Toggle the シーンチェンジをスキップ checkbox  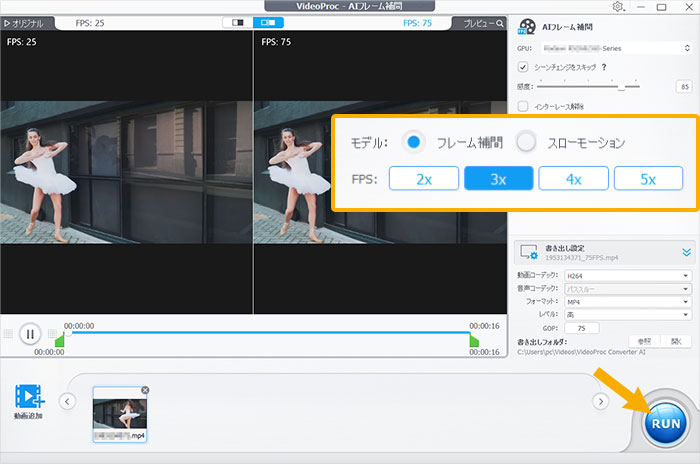523,67
